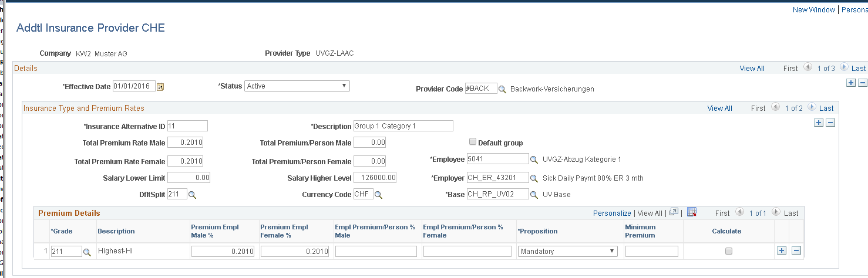Open the Base field lookup icon
This screenshot has width=868, height=278.
pyautogui.click(x=534, y=195)
